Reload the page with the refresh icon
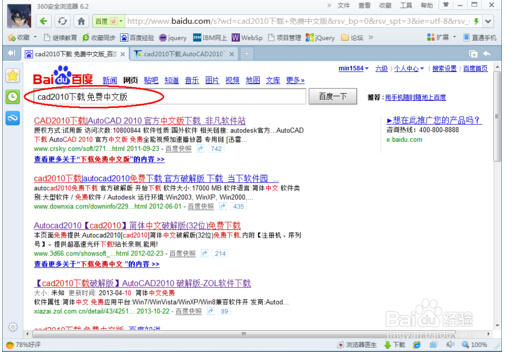 click(x=62, y=21)
